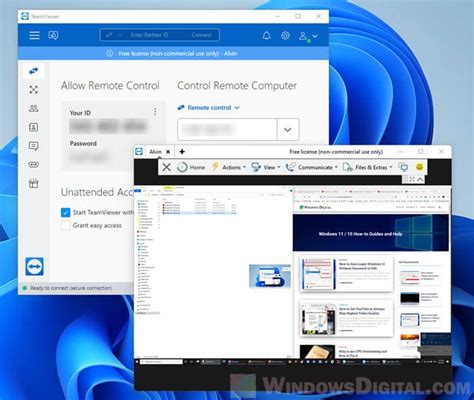Close the Alvin session tab
The image size is (474, 400).
point(168,152)
